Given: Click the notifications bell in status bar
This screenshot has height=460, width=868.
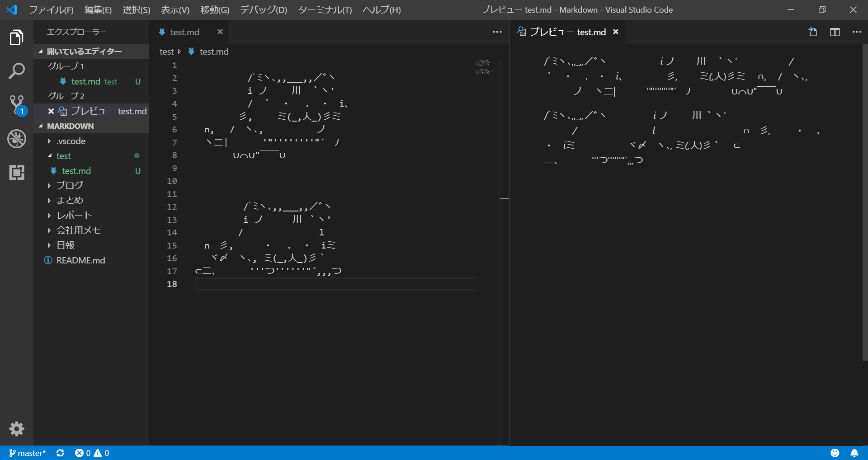Looking at the screenshot, I should pyautogui.click(x=854, y=453).
